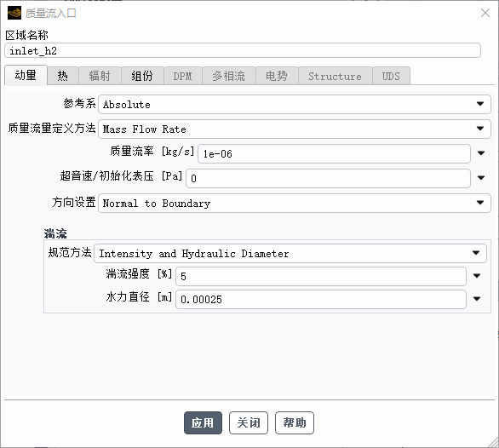Screen dimensions: 499x448
Task: Close the 质量流入口 dialog window
Action: [485, 13]
